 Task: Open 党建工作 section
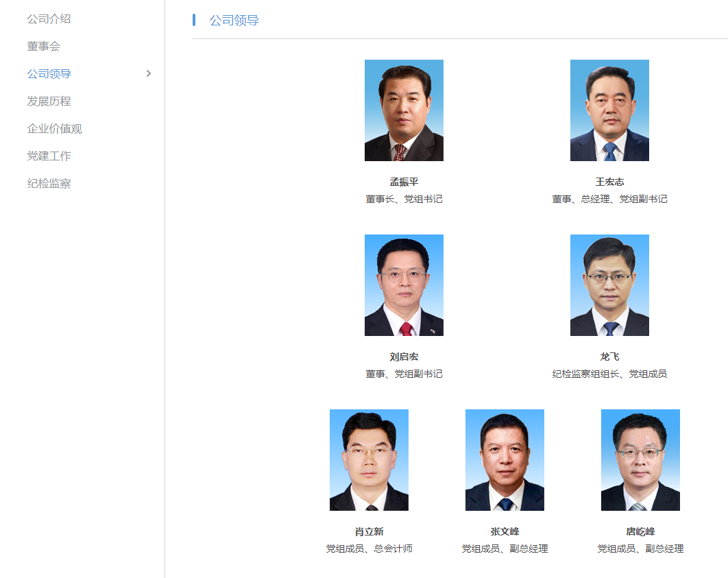(x=49, y=156)
